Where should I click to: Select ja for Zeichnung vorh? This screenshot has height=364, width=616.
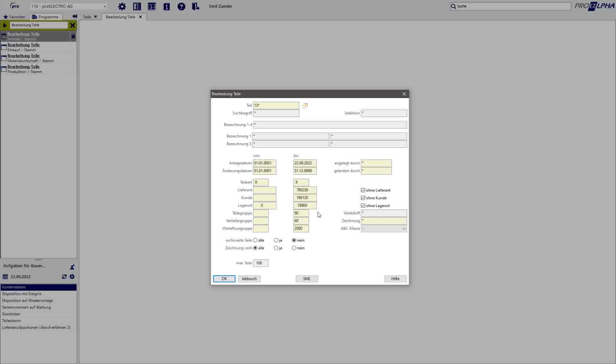[276, 248]
